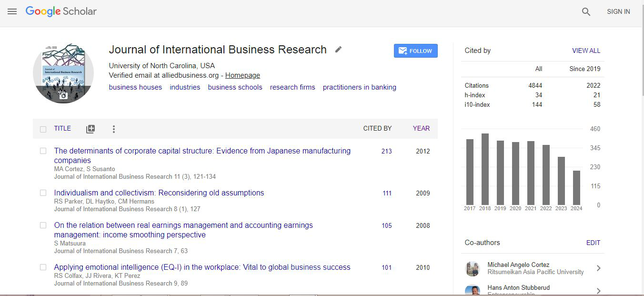
Task: Click Michael Angelo Cortez avatar
Action: [x=473, y=268]
